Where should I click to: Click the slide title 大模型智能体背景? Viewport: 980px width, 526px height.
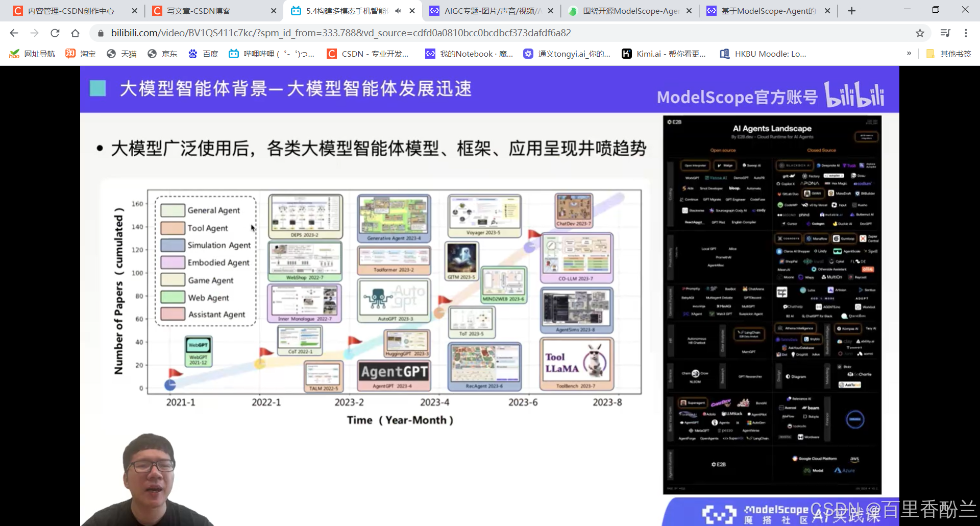coord(295,88)
